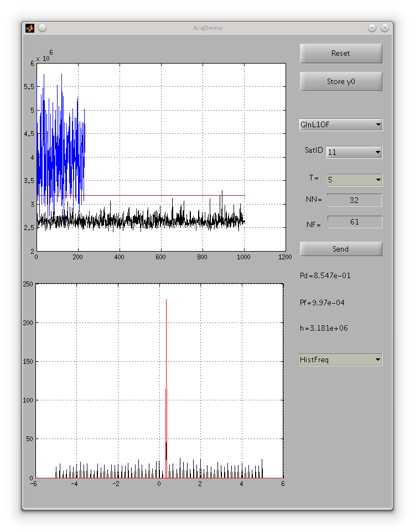Click the MATLAB logo icon in title bar
Viewport: 415px width, 532px height.
pos(30,28)
